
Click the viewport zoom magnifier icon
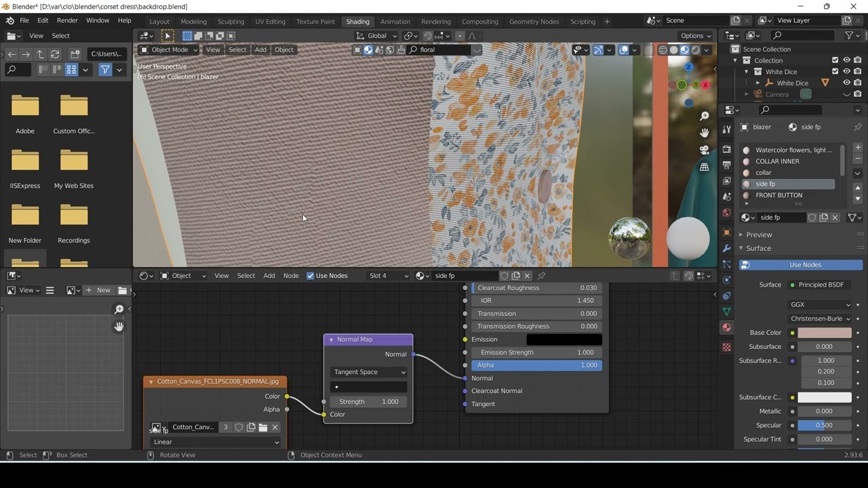tap(705, 117)
